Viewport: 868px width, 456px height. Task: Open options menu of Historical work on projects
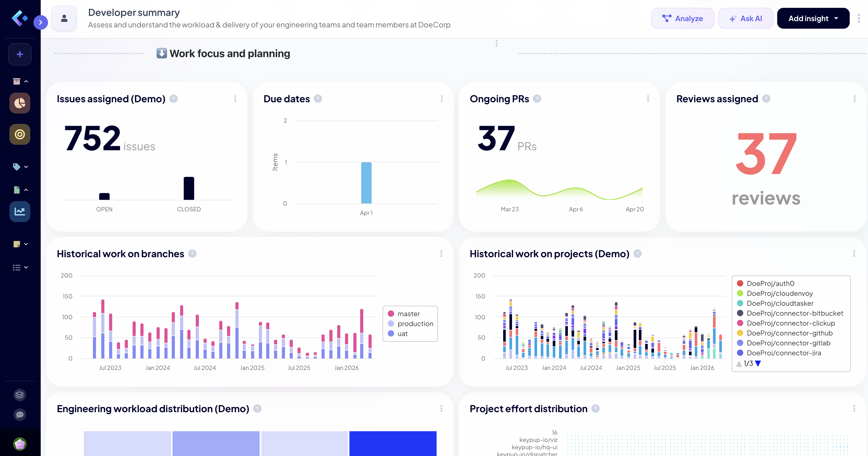click(854, 254)
